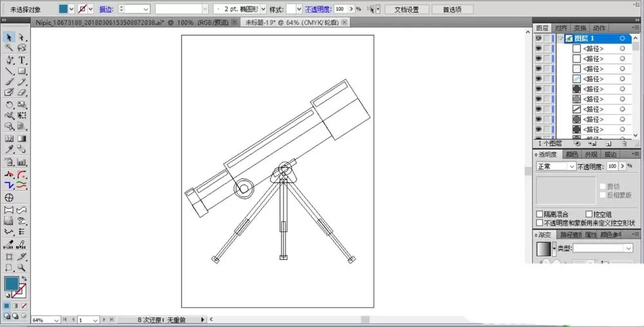Open gradient 类型 dropdown
Image resolution: width=644 pixels, height=327 pixels.
click(x=629, y=248)
